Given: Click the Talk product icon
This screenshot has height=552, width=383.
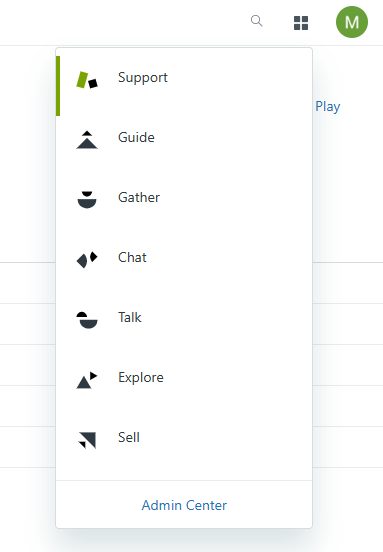Looking at the screenshot, I should (87, 320).
